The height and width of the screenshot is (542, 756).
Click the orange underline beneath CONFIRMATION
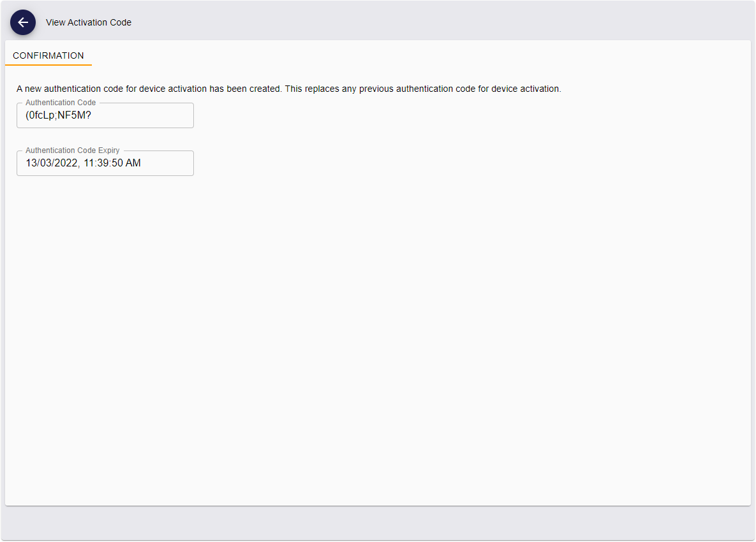coord(48,65)
